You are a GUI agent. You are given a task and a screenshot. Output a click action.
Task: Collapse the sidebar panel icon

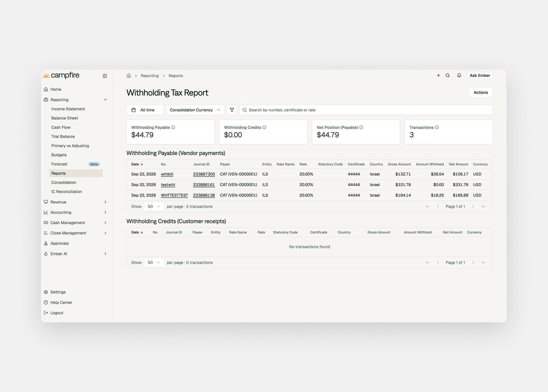point(105,76)
